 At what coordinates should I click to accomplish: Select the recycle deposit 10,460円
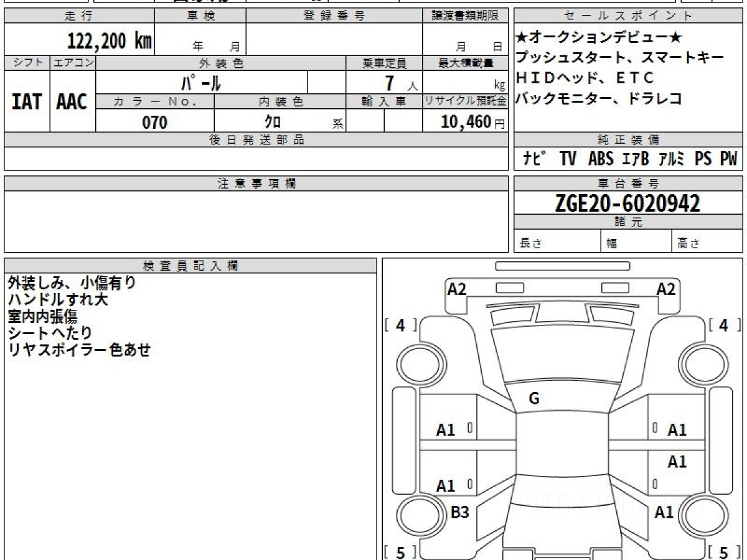click(472, 122)
